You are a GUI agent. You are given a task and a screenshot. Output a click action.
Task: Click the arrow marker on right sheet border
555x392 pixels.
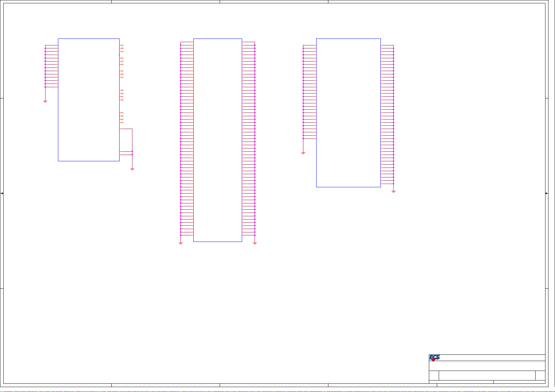[x=546, y=194]
